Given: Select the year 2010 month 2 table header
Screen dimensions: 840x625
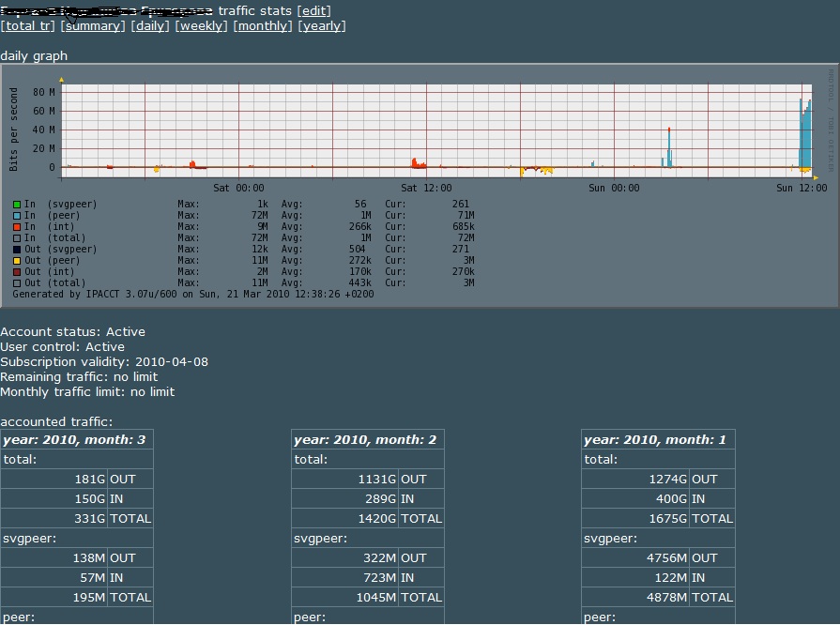Looking at the screenshot, I should [365, 439].
